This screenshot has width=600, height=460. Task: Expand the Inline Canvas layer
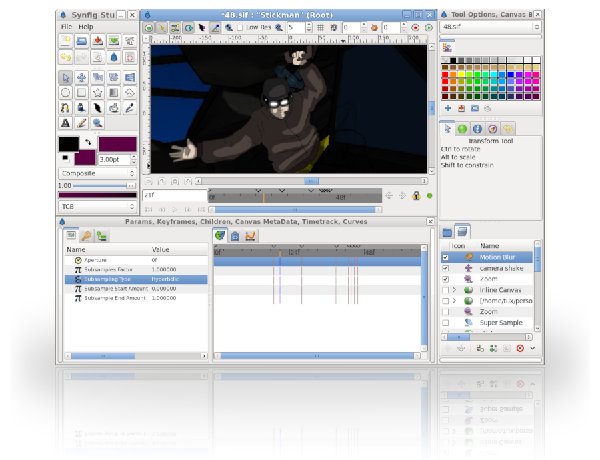pyautogui.click(x=454, y=290)
